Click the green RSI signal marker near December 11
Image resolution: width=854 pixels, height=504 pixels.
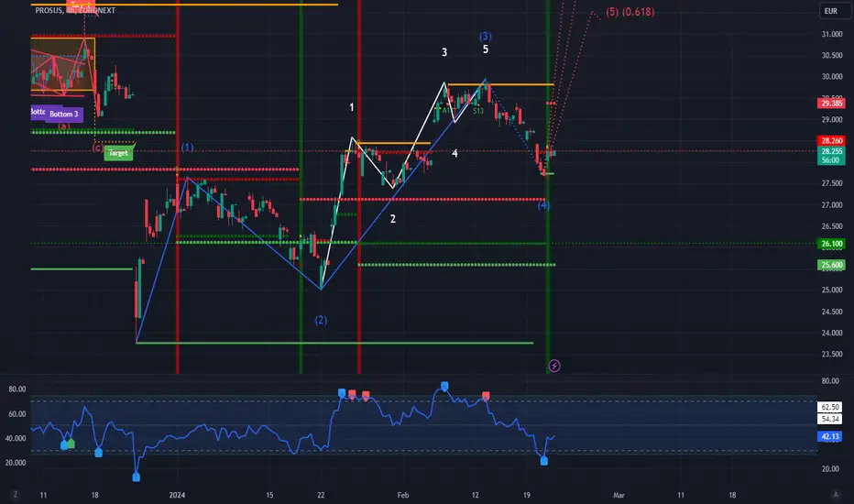71,444
